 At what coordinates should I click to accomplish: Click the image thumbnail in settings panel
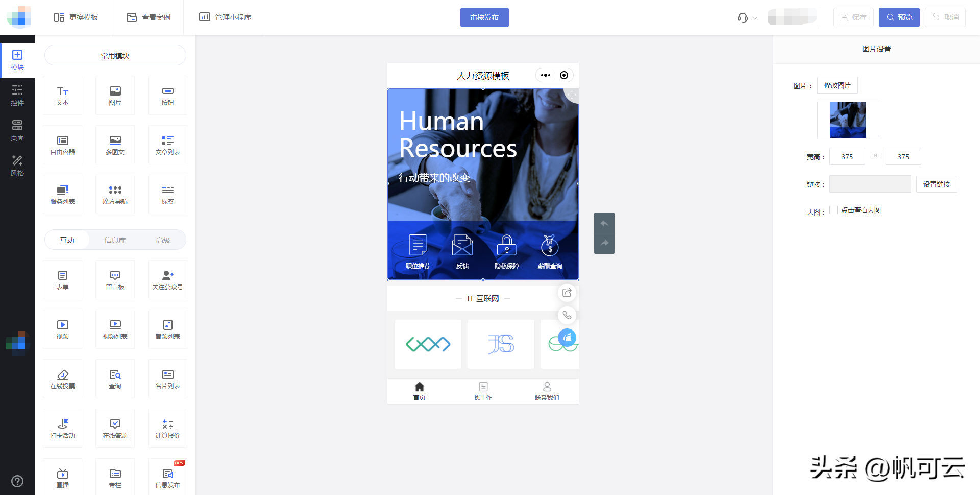pyautogui.click(x=848, y=120)
